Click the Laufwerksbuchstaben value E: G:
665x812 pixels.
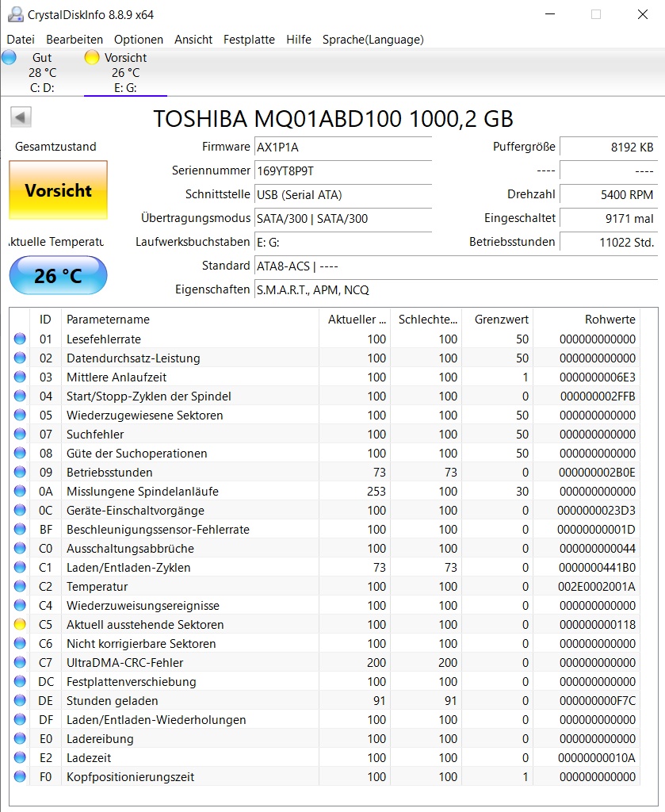pos(343,243)
